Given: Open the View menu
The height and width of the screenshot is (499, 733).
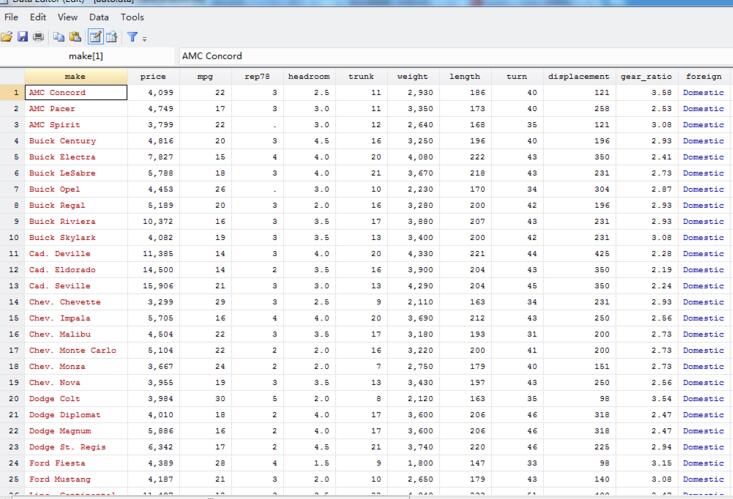Looking at the screenshot, I should [x=67, y=17].
